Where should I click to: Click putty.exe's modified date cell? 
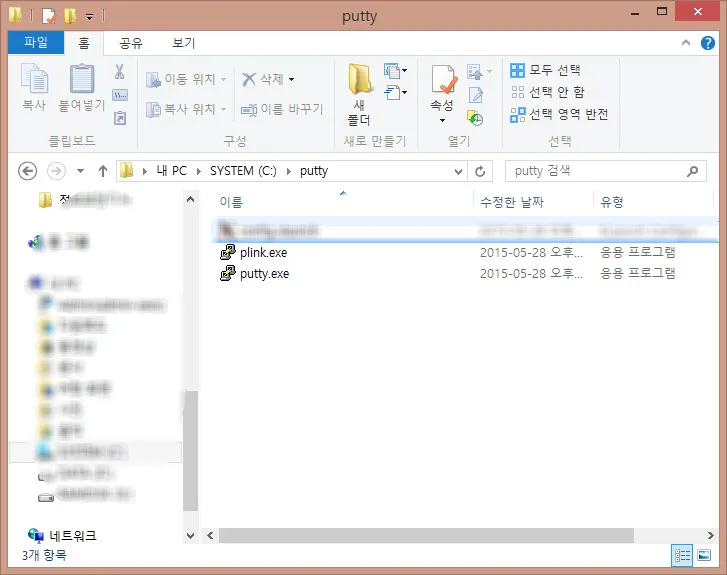(x=531, y=274)
